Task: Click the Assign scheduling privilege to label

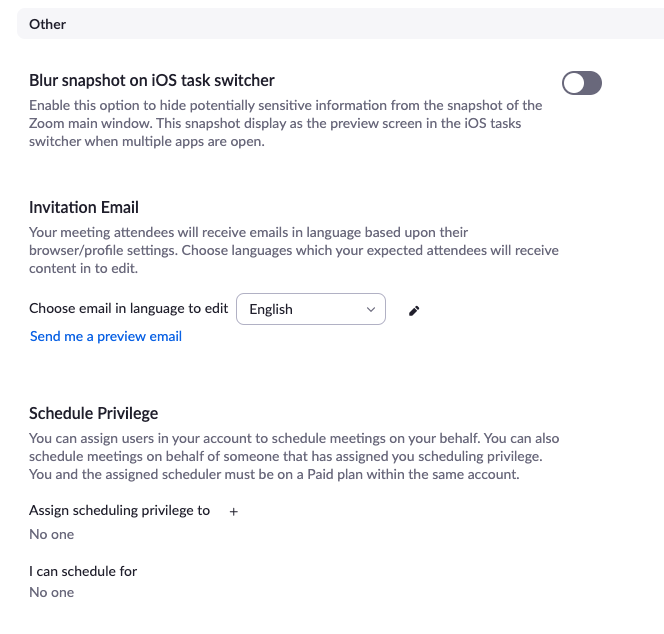Action: (x=119, y=510)
